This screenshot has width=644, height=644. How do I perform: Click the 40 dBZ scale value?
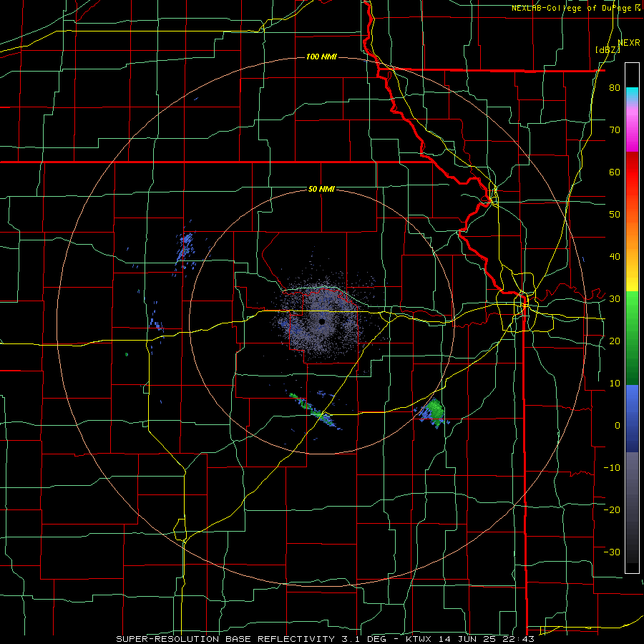pyautogui.click(x=615, y=257)
